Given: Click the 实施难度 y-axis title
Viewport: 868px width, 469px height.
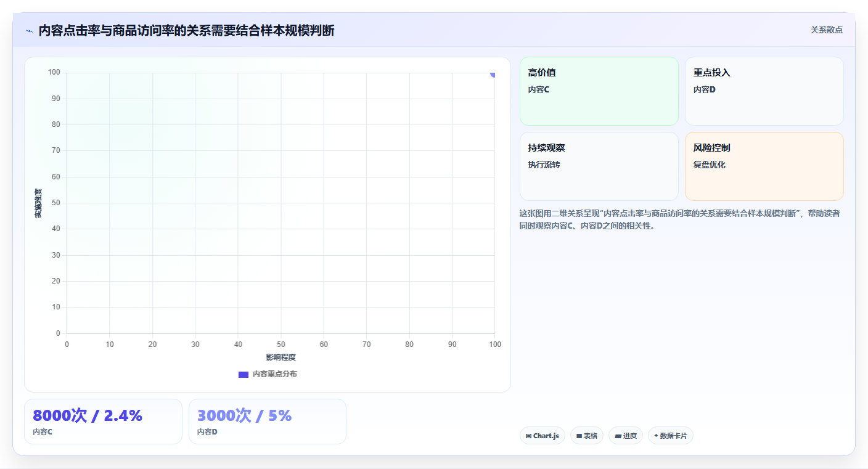Looking at the screenshot, I should coord(38,203).
